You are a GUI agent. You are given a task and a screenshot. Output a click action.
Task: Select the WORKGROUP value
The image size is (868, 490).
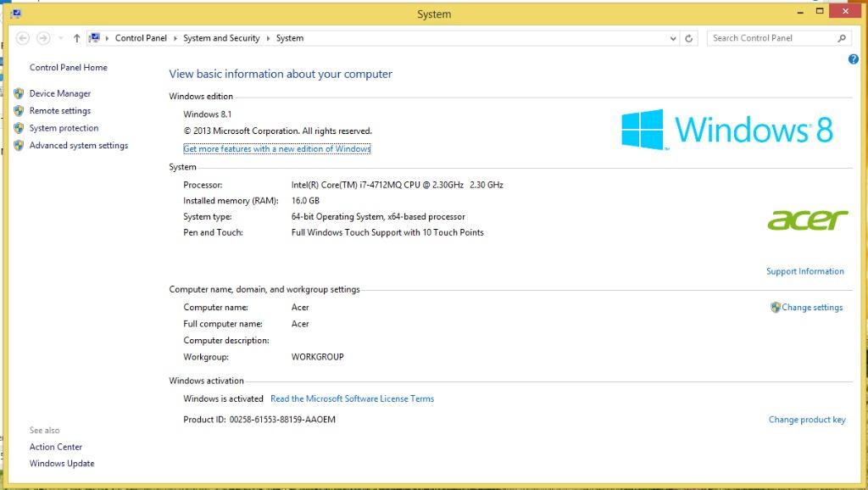click(317, 357)
